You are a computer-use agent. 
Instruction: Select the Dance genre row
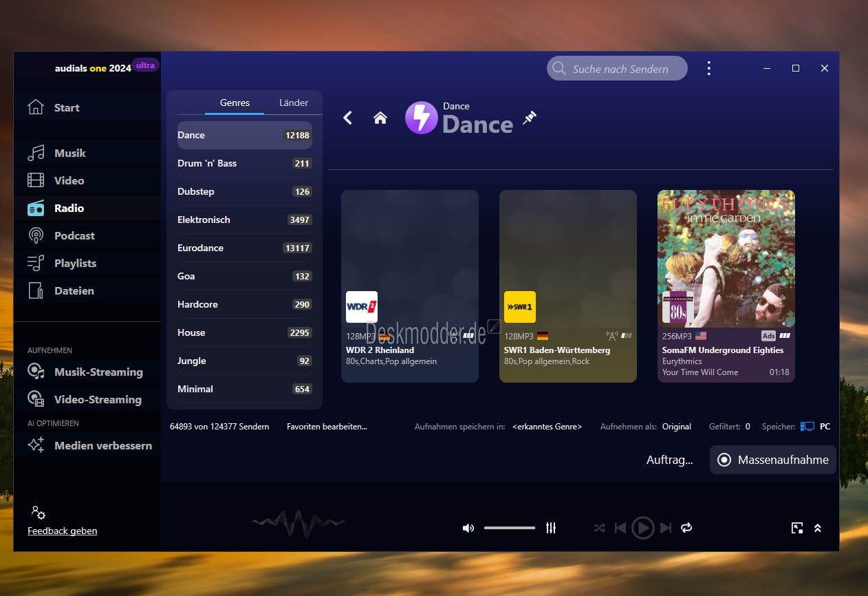tap(245, 135)
